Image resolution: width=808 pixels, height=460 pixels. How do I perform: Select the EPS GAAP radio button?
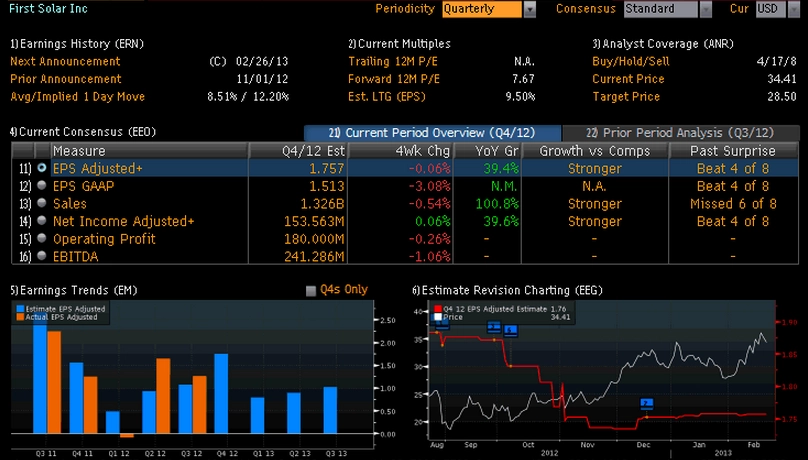click(42, 185)
